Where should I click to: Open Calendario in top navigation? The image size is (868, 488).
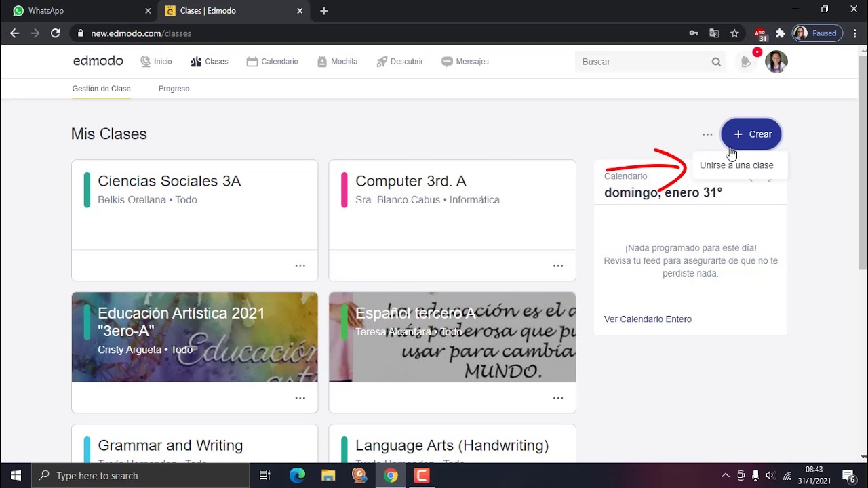272,62
